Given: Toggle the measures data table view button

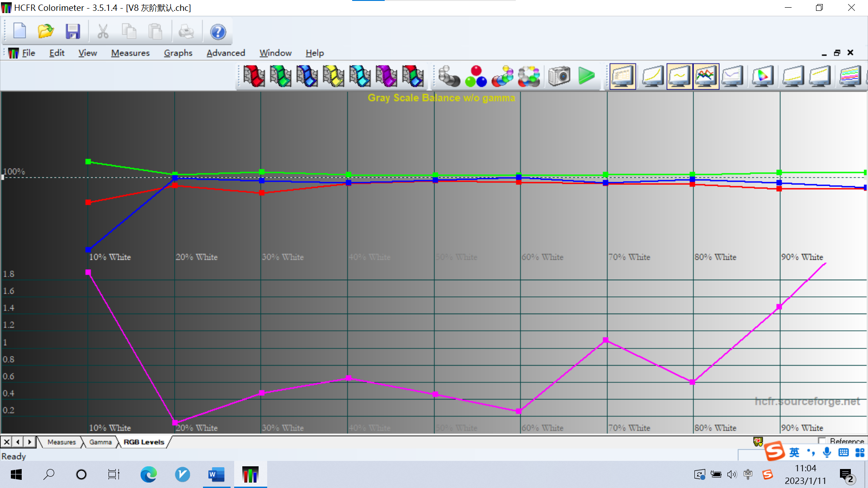Looking at the screenshot, I should 623,76.
